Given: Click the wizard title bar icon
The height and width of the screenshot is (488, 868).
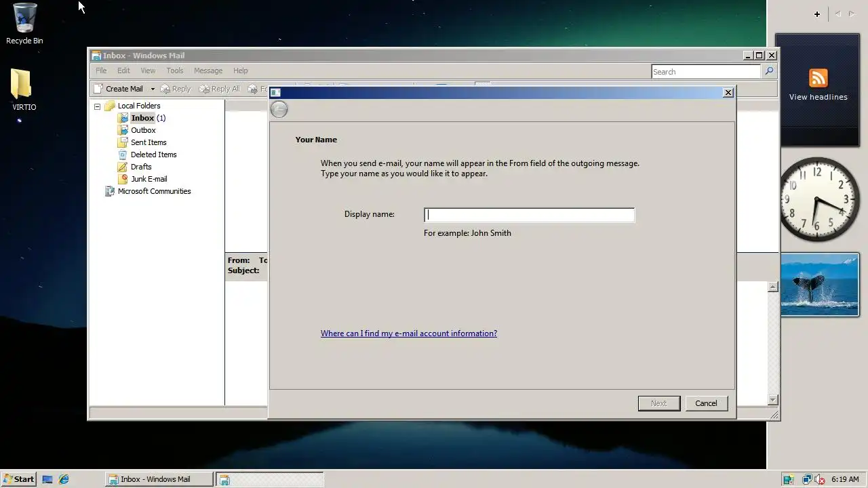Looking at the screenshot, I should [275, 93].
